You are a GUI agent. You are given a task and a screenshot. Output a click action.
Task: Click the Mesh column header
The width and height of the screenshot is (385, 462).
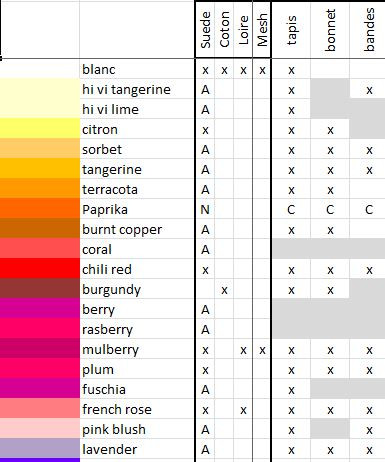(x=262, y=30)
